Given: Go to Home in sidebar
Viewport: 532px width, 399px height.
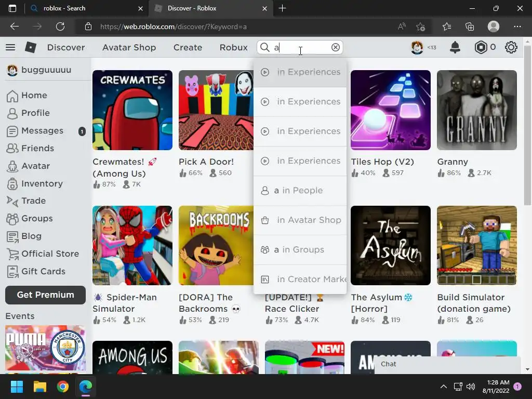Looking at the screenshot, I should (27, 96).
